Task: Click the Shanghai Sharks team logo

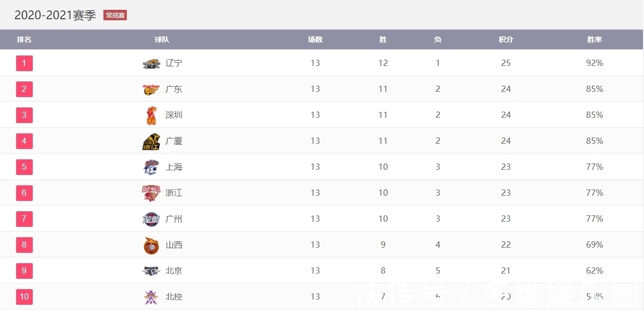Action: pyautogui.click(x=151, y=167)
